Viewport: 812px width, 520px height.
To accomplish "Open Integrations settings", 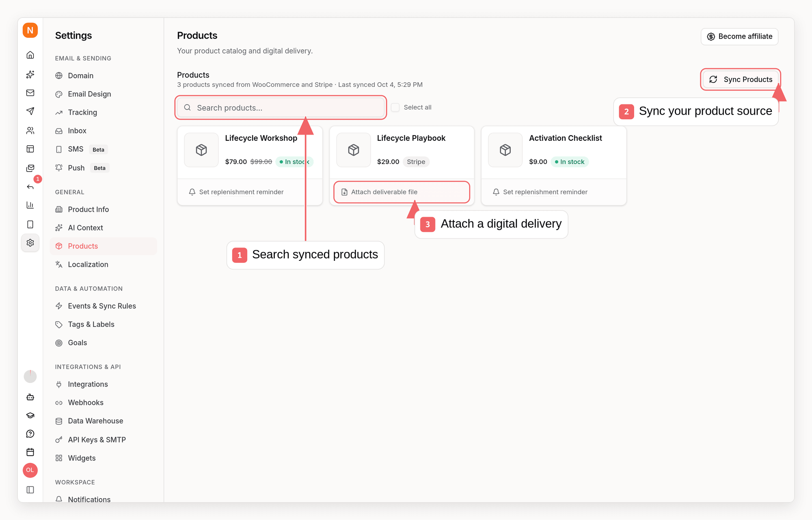I will [x=104, y=384].
